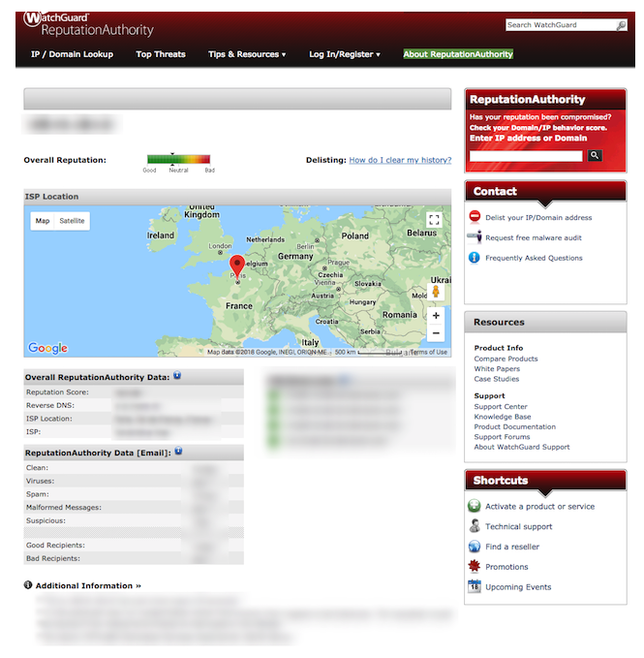Open White Papers link
644x658 pixels.
click(497, 369)
